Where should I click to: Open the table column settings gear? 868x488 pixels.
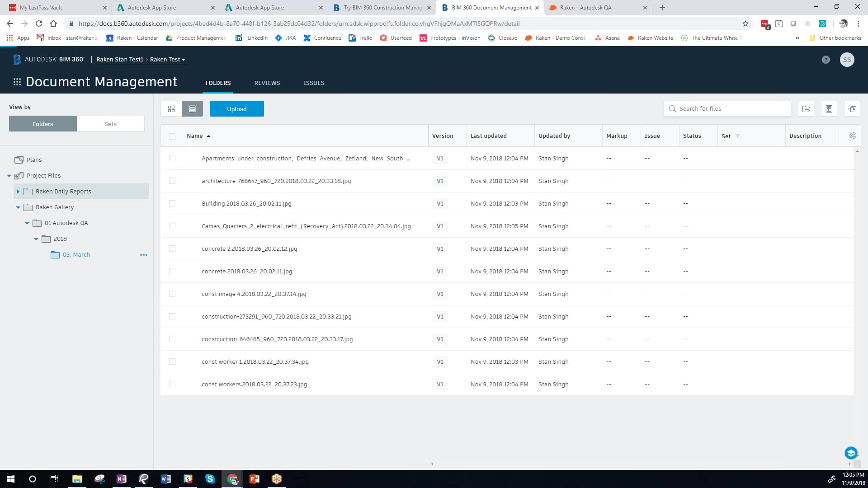pyautogui.click(x=852, y=136)
